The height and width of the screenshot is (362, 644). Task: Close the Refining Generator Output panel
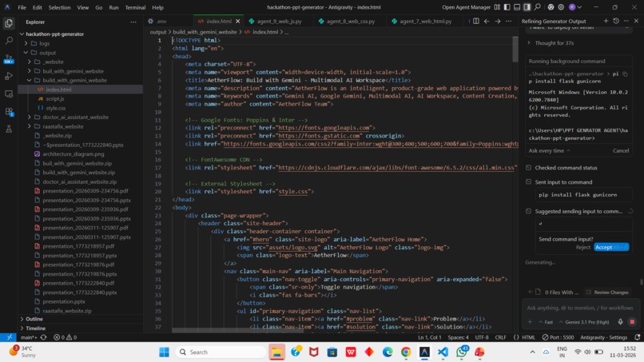coord(636,21)
